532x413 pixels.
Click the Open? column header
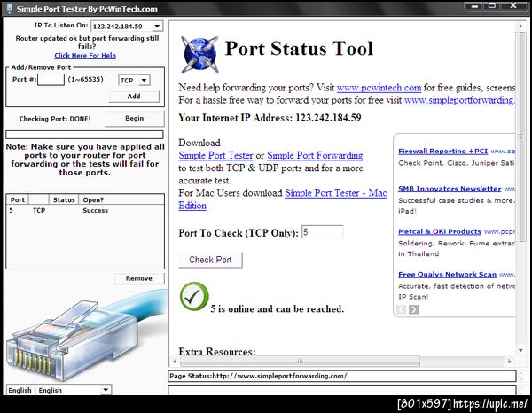point(121,199)
